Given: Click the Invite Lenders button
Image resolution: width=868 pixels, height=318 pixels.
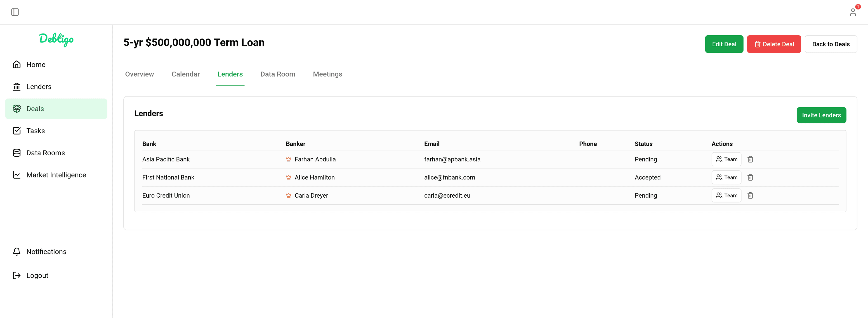Looking at the screenshot, I should click(x=821, y=115).
